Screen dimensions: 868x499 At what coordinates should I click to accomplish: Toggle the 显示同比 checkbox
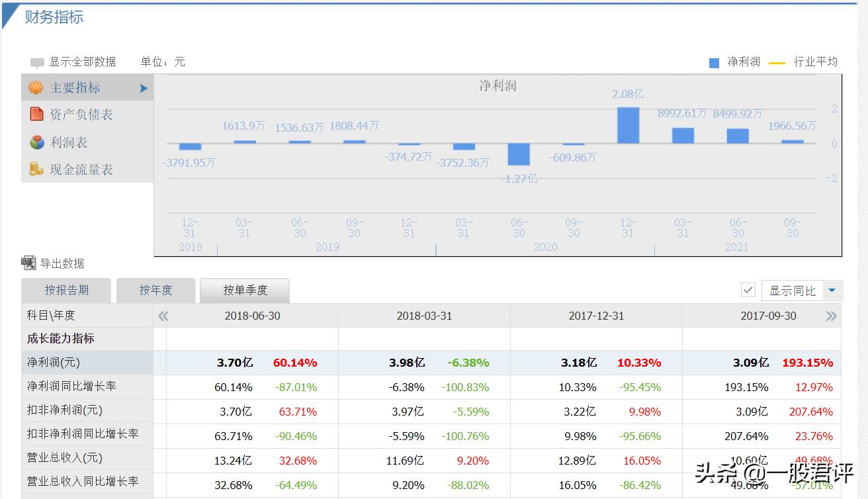pos(748,290)
